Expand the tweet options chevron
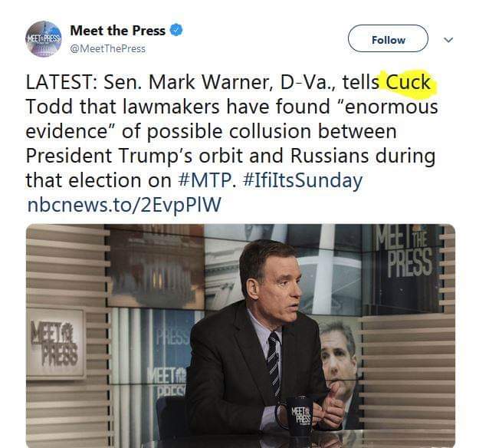This screenshot has width=479, height=448. (x=449, y=39)
